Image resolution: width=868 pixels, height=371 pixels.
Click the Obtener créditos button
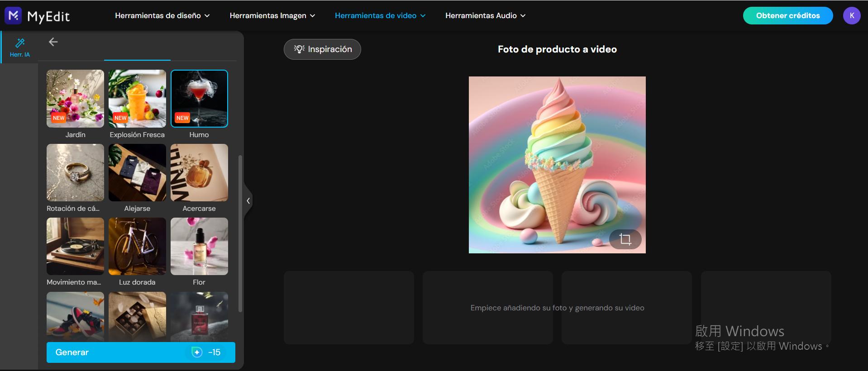(787, 15)
